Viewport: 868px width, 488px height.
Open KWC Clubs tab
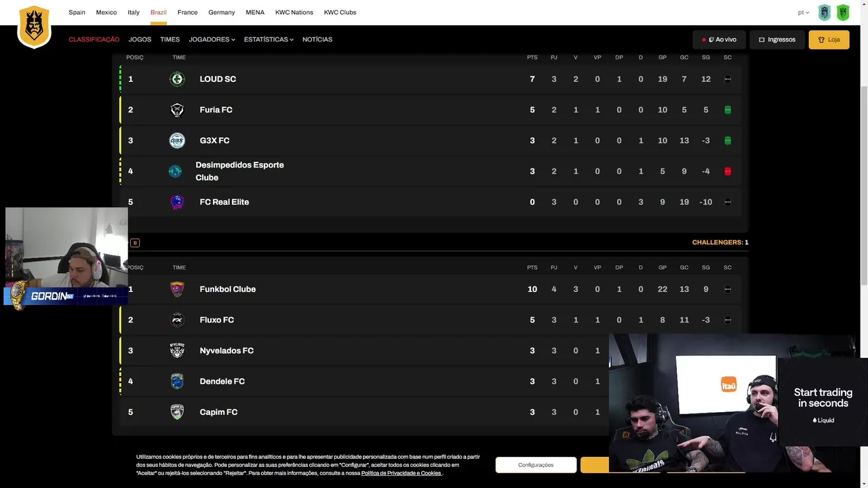tap(340, 12)
